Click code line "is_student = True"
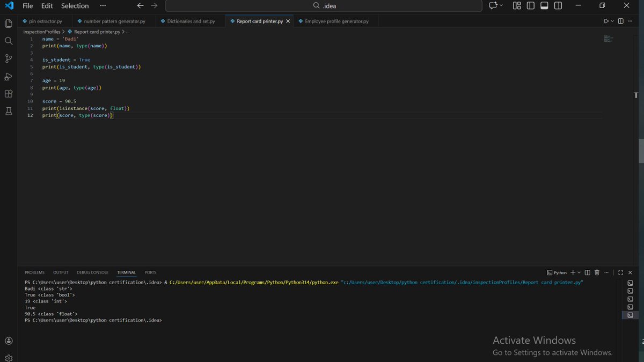Viewport: 644px width, 362px height. tap(67, 60)
